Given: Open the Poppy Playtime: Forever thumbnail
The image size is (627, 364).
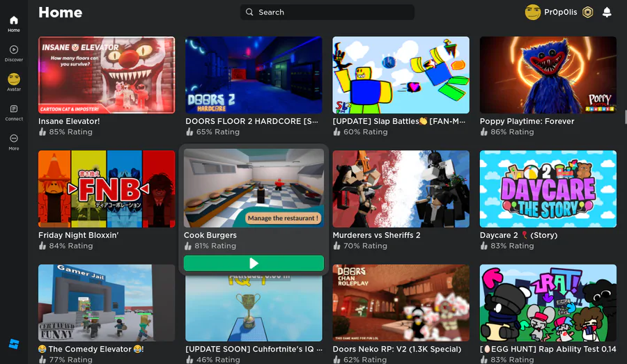Looking at the screenshot, I should point(548,75).
